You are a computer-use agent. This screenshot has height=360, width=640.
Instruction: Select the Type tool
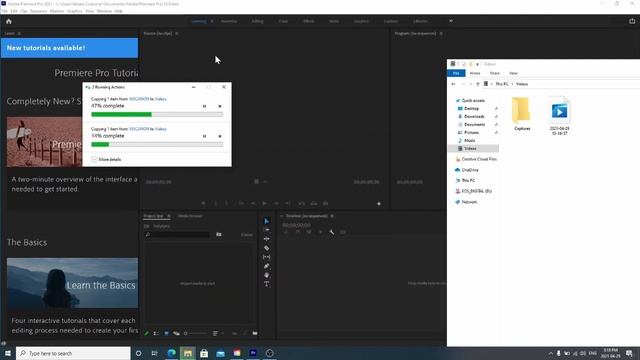(267, 284)
